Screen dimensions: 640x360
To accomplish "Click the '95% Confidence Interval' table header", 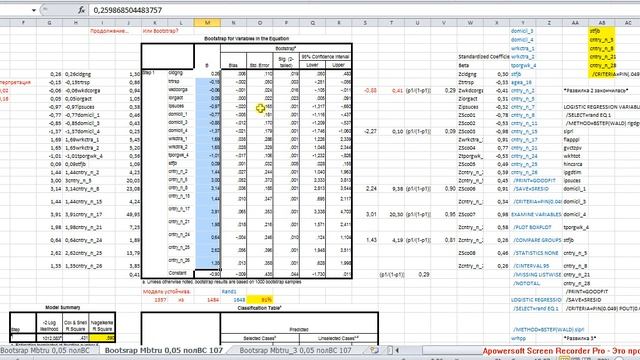I will click(x=325, y=57).
